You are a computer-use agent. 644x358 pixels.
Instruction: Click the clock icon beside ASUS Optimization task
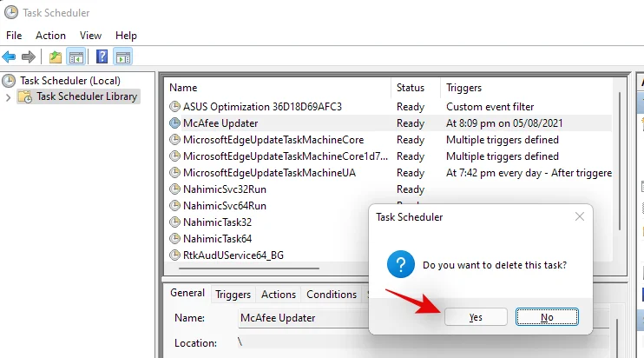point(175,107)
